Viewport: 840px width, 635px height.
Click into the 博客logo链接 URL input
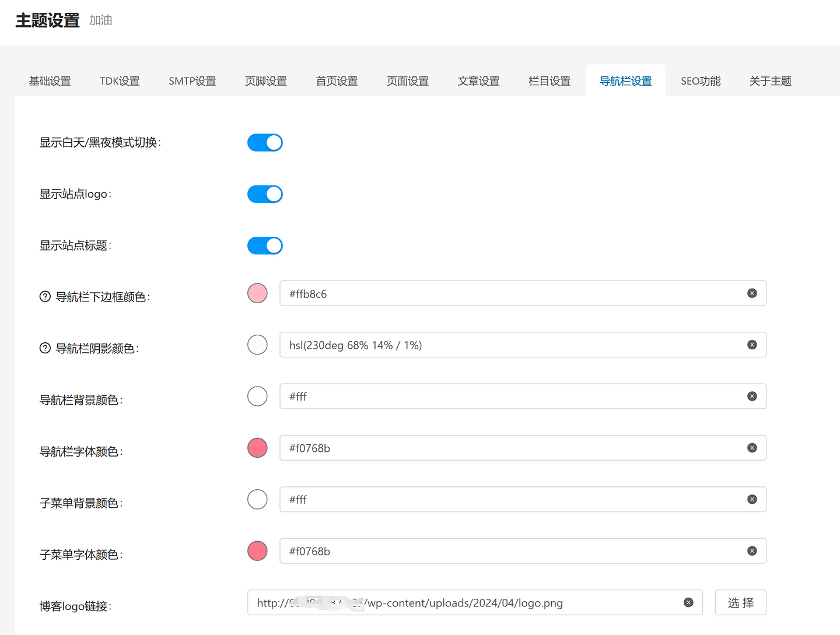475,602
